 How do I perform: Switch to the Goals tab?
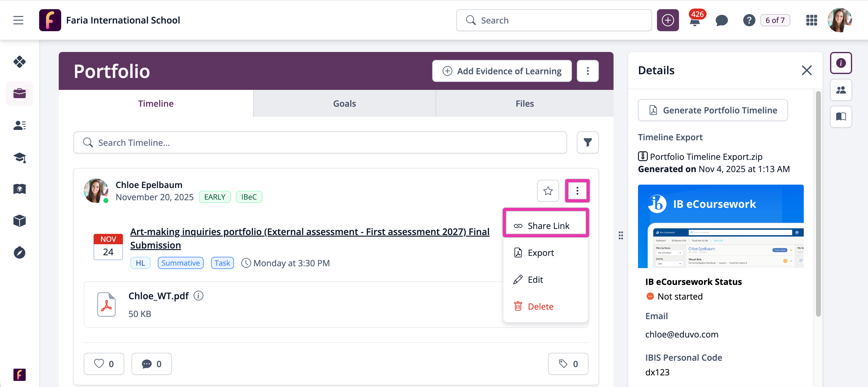tap(344, 103)
